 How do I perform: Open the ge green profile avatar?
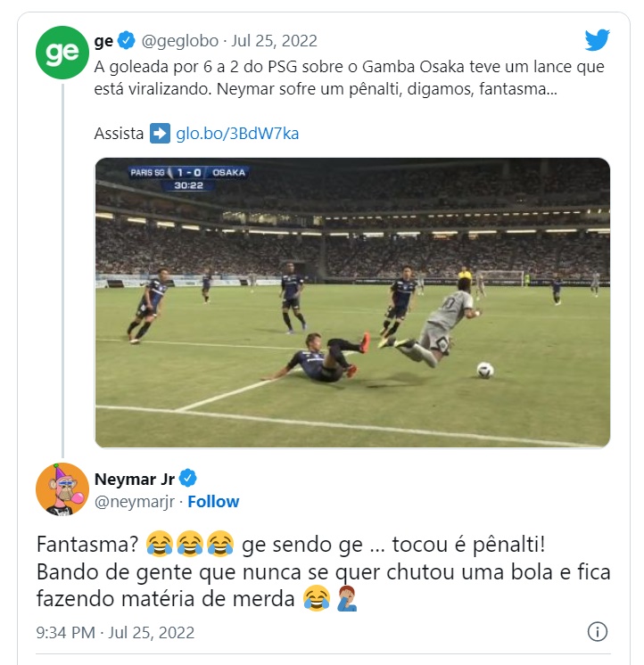pos(62,53)
